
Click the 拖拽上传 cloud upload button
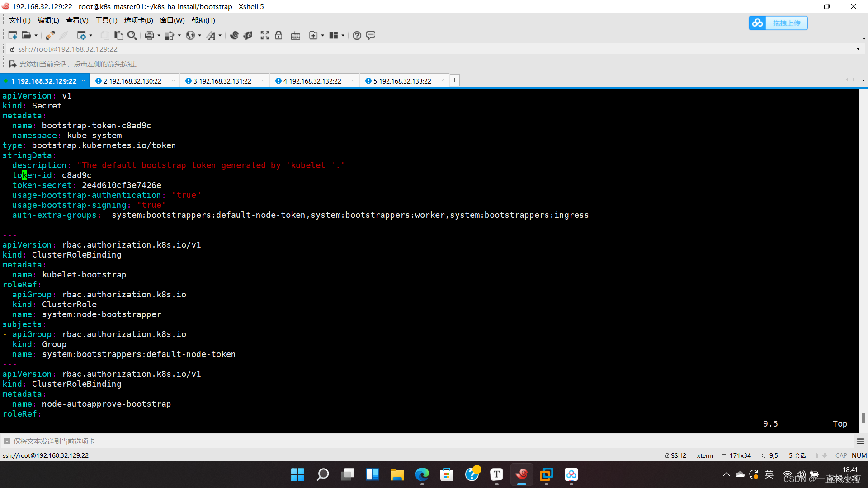pos(778,23)
